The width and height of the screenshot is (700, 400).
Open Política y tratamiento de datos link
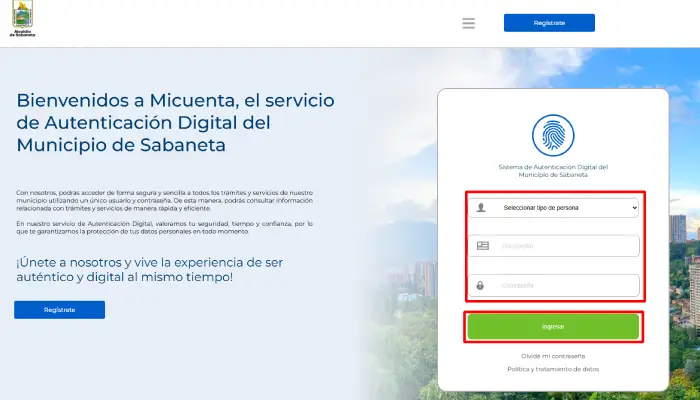pos(553,369)
